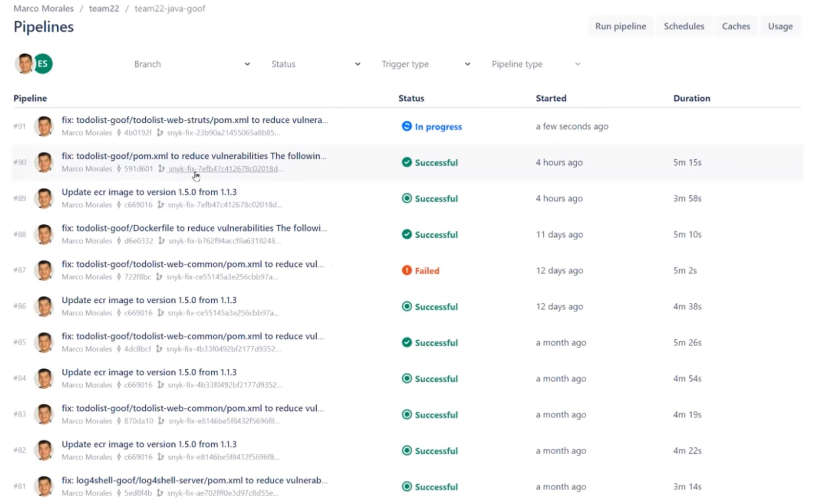Open pipeline #83 todolist-web-common fix
The image size is (816, 504).
tap(193, 408)
